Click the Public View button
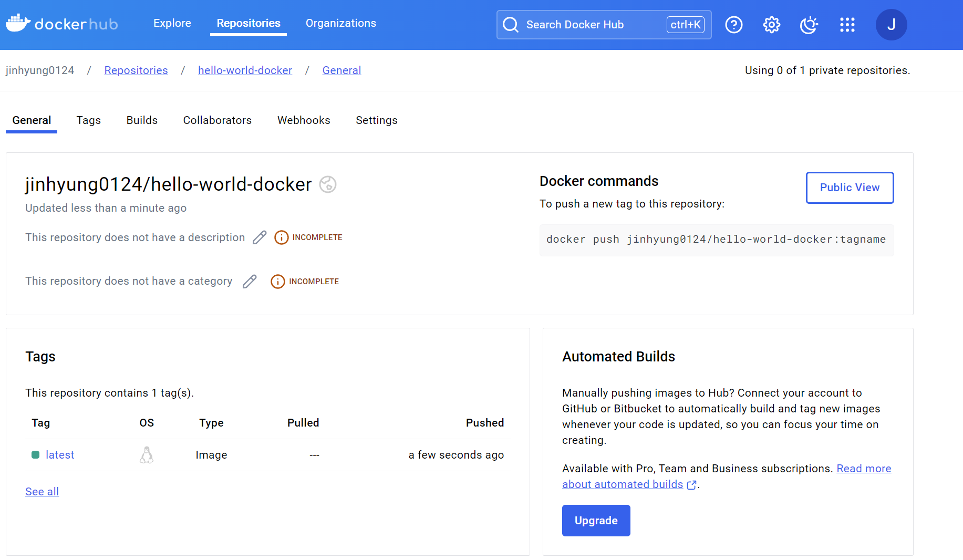The height and width of the screenshot is (560, 963). tap(850, 188)
